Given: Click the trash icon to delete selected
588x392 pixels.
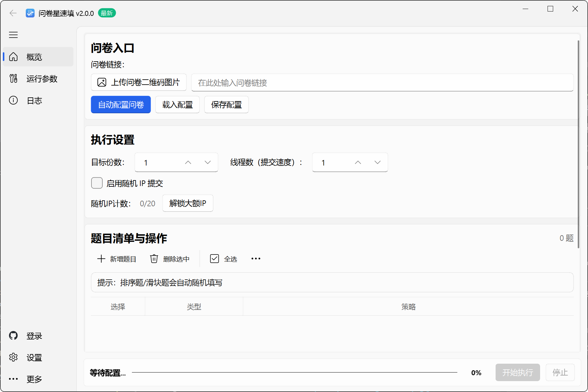Looking at the screenshot, I should pyautogui.click(x=154, y=259).
